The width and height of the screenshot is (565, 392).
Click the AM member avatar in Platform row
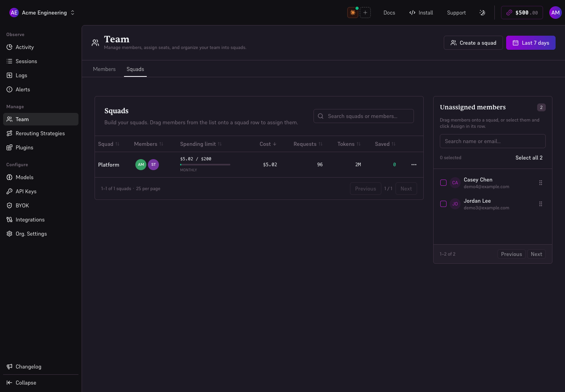(x=141, y=165)
